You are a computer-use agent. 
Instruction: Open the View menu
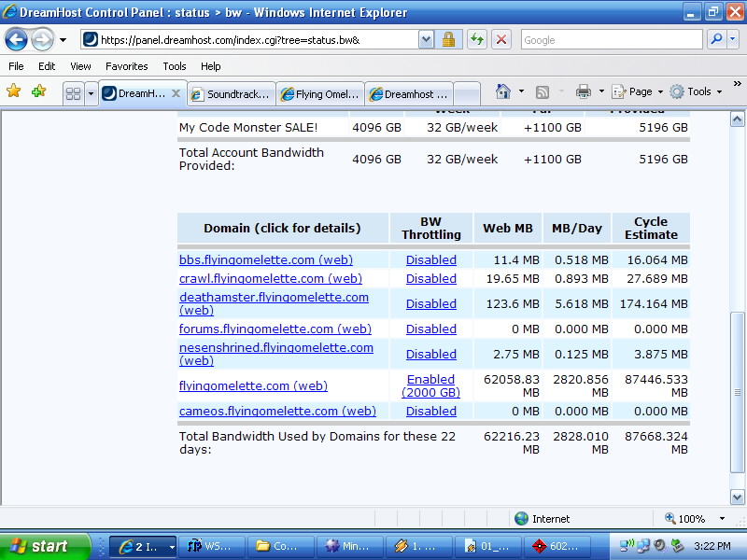[x=80, y=66]
